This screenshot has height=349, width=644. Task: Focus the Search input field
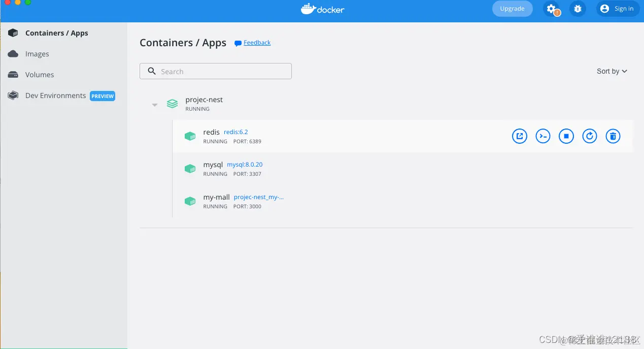coord(216,71)
